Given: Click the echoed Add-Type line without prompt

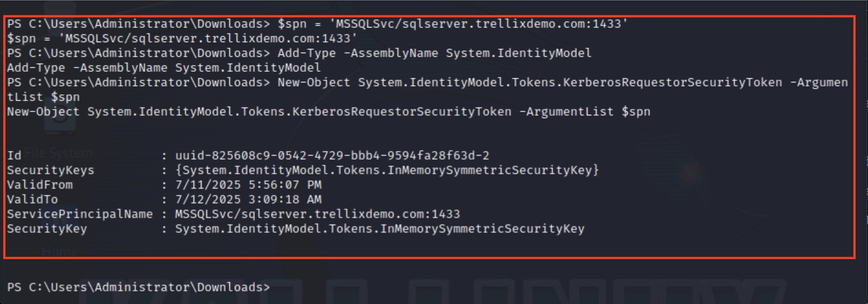Looking at the screenshot, I should pos(164,68).
